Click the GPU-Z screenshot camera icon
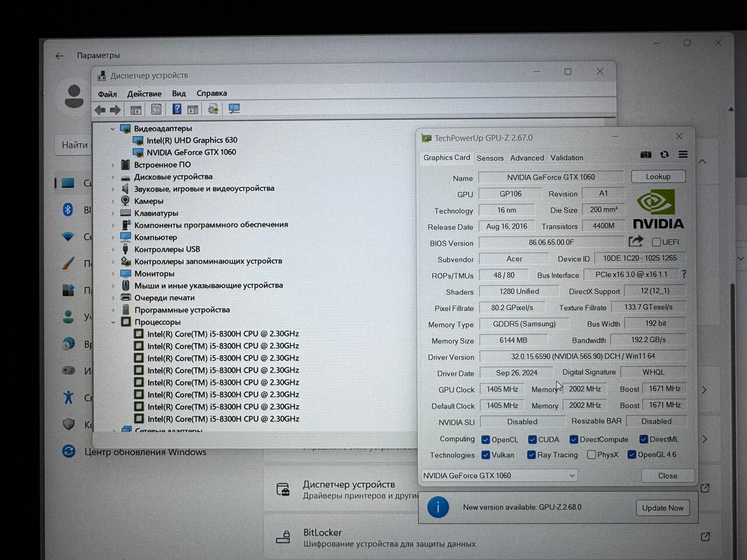The width and height of the screenshot is (747, 560). [645, 155]
